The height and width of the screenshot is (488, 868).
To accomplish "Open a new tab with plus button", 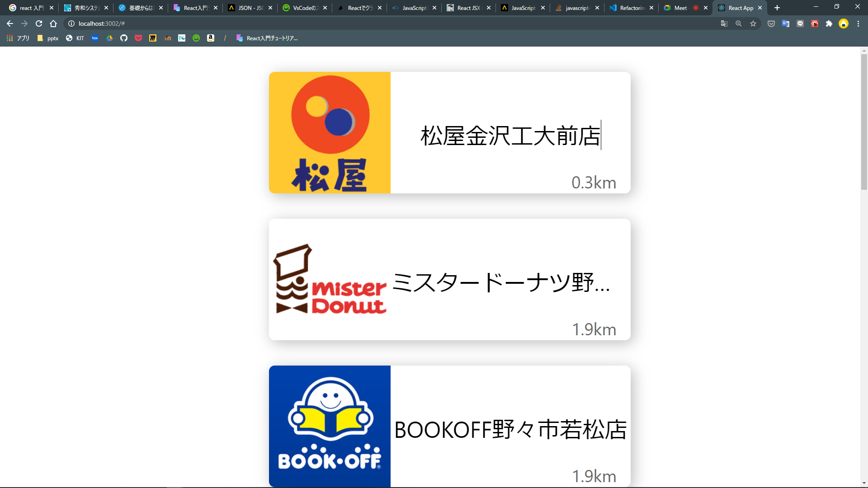I will (777, 8).
